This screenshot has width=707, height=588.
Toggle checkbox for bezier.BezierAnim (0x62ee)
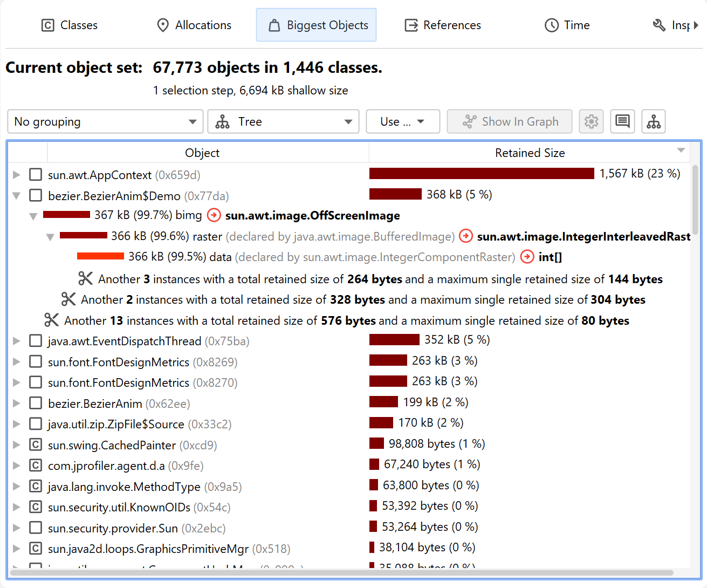click(36, 404)
